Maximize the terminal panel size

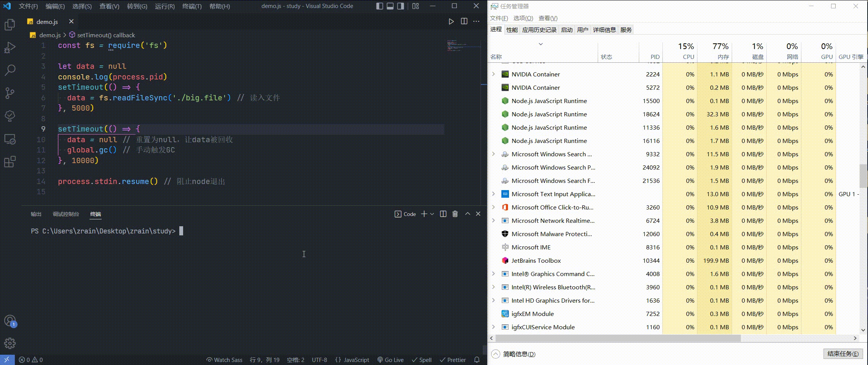(x=468, y=214)
